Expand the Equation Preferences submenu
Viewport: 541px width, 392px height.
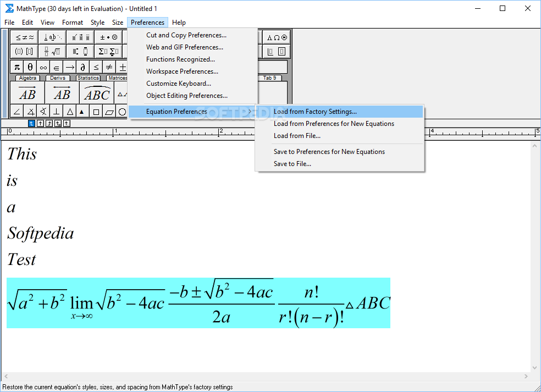(193, 112)
